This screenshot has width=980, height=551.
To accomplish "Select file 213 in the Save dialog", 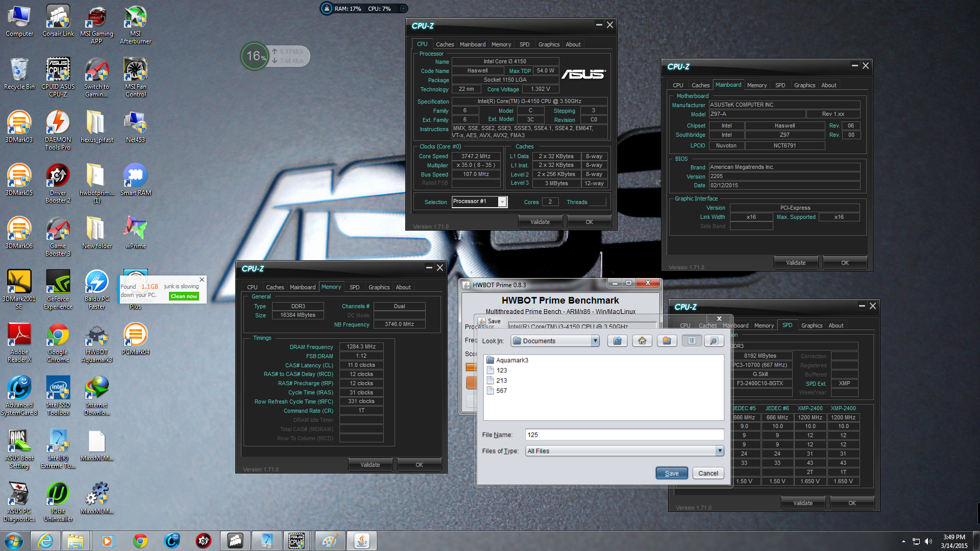I will pyautogui.click(x=497, y=381).
